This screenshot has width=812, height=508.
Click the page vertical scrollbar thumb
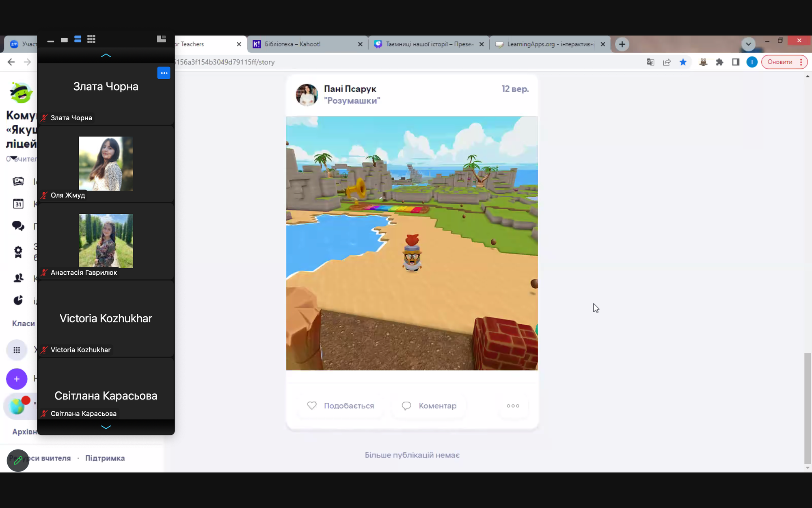(x=808, y=408)
